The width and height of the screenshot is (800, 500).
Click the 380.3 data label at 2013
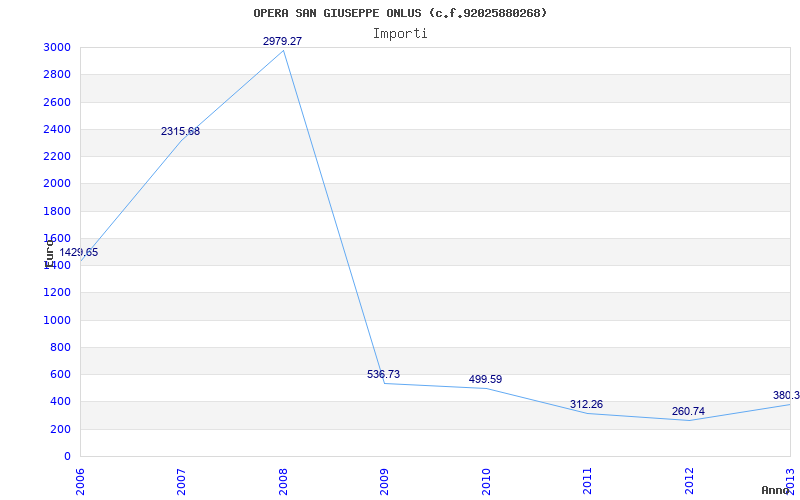coord(786,395)
